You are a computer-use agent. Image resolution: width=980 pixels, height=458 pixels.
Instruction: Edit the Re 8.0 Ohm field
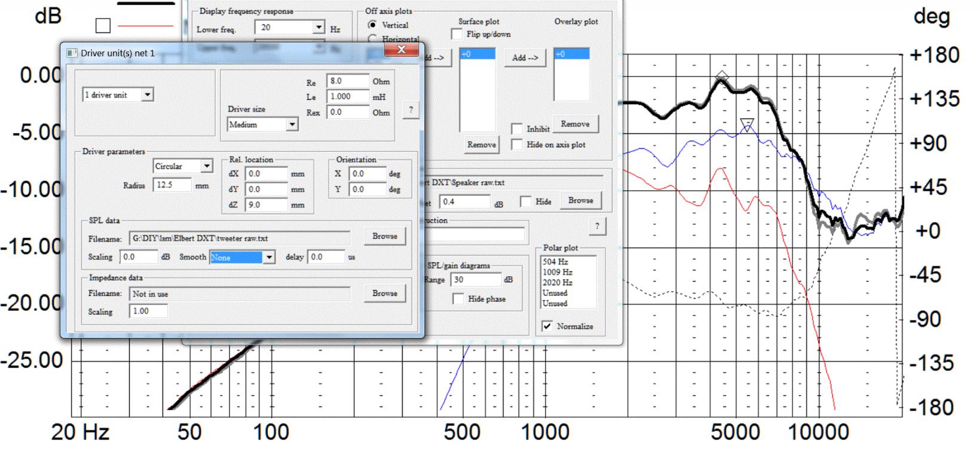[x=348, y=81]
